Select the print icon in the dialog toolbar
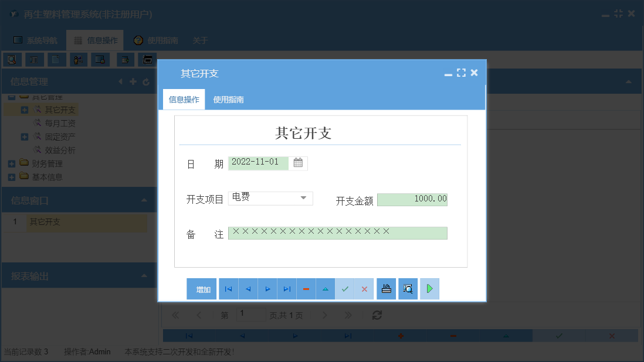The image size is (644, 362). click(x=386, y=288)
